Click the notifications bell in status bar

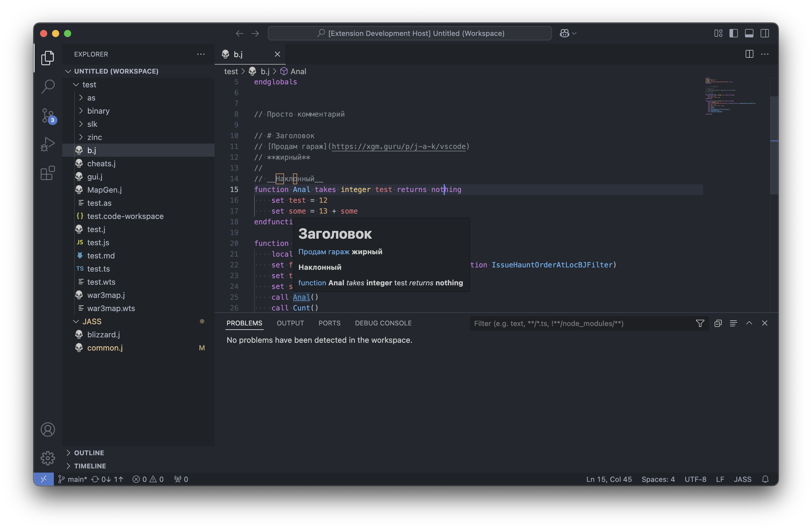coord(765,479)
